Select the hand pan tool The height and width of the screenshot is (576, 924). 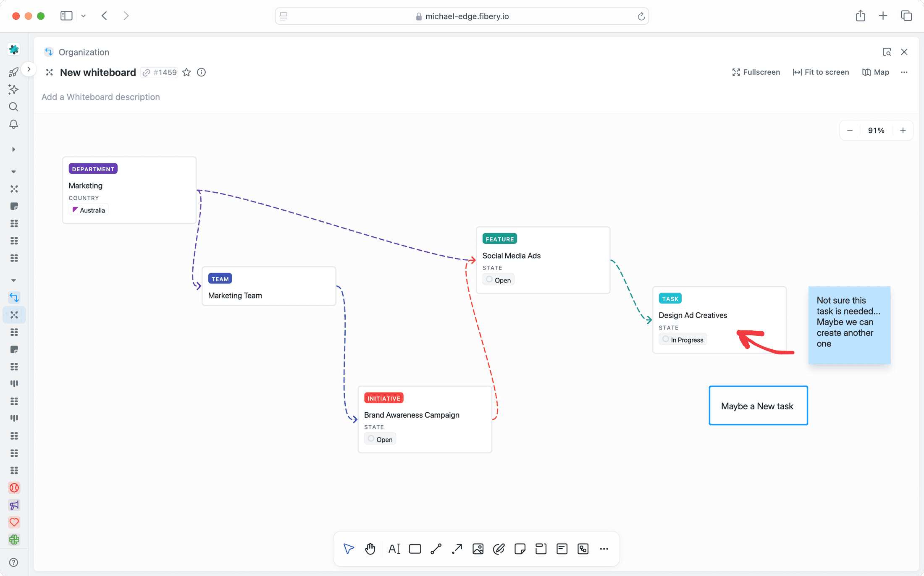(x=370, y=549)
